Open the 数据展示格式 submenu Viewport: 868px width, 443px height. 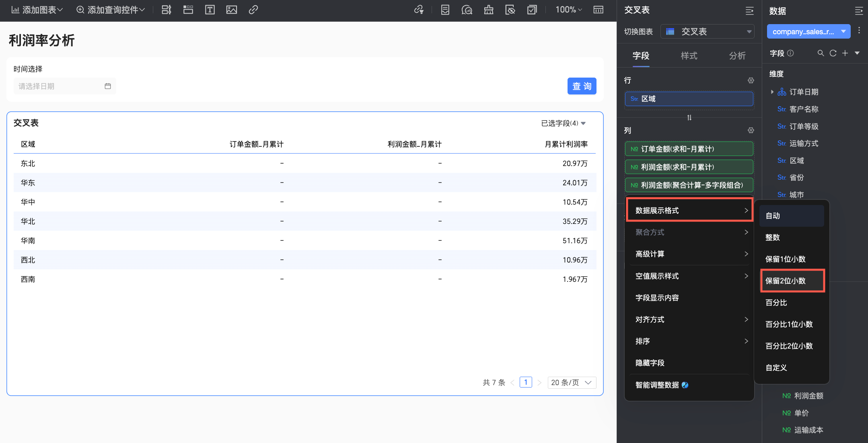689,210
